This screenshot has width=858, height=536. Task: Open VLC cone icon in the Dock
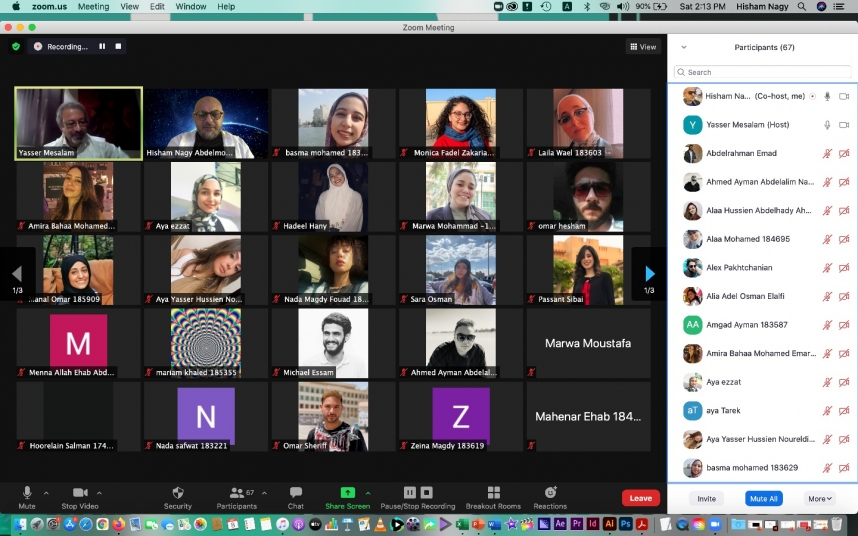(380, 525)
